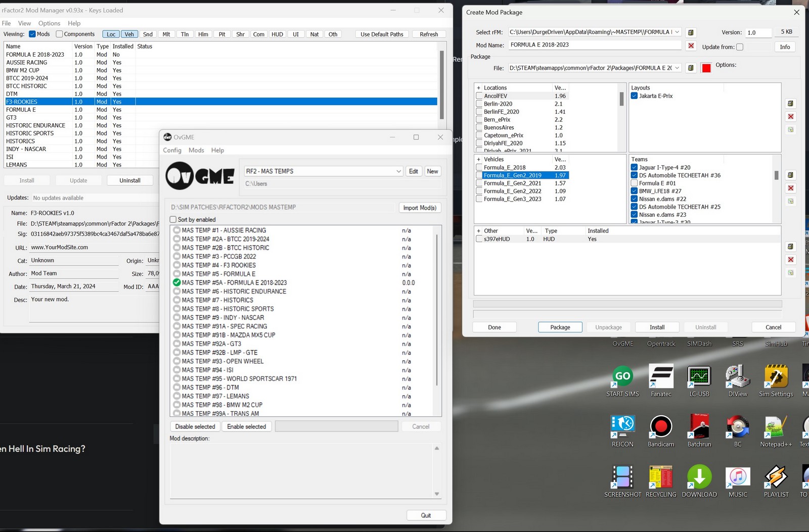Open the Package File path dropdown
809x532 pixels.
point(678,68)
